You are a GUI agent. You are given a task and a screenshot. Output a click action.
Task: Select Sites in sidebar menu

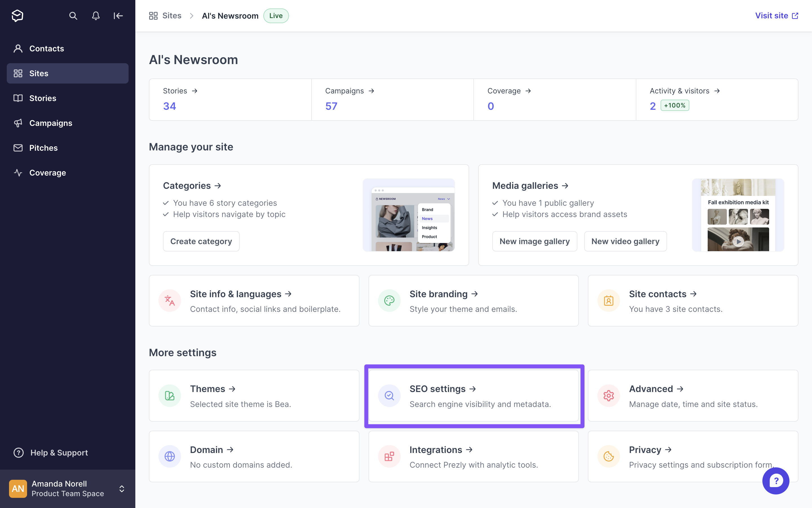[x=67, y=73]
